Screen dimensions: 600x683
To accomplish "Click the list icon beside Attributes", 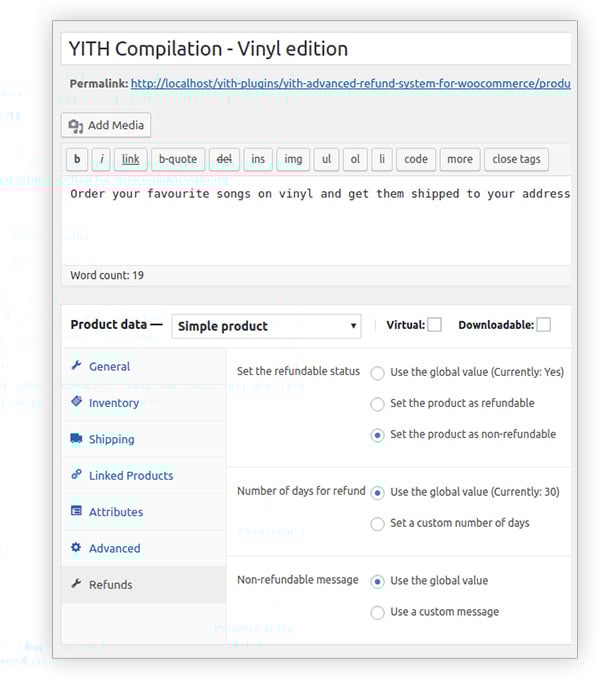I will click(x=76, y=511).
